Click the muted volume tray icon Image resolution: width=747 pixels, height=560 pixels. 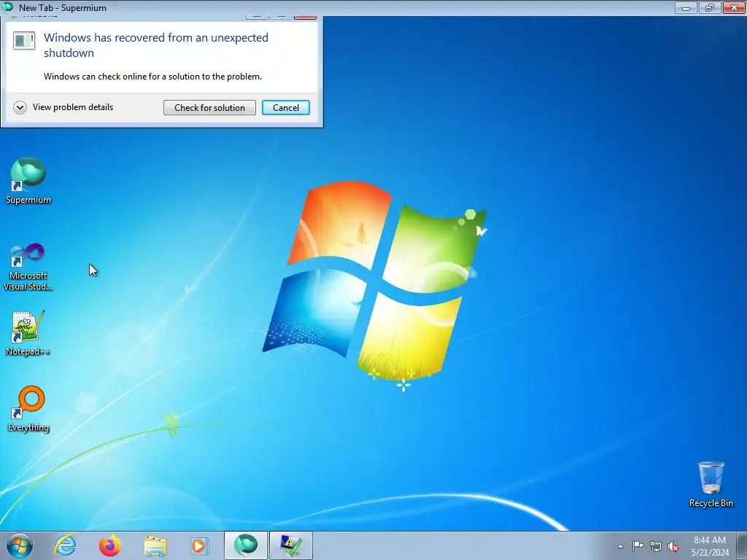click(673, 546)
